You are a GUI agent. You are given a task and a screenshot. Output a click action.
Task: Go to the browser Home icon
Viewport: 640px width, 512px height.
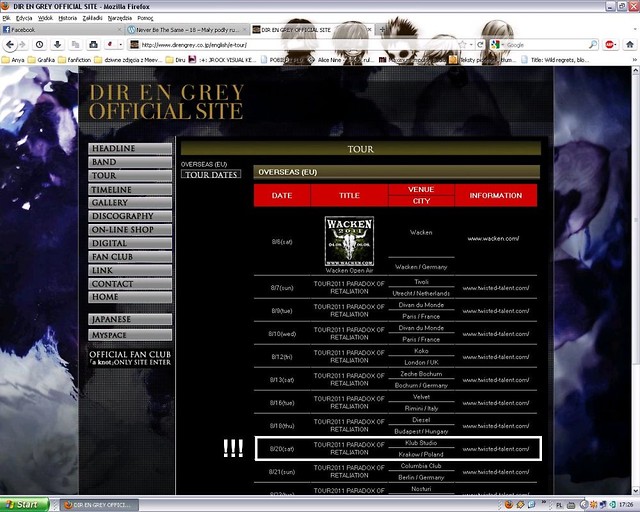[630, 45]
